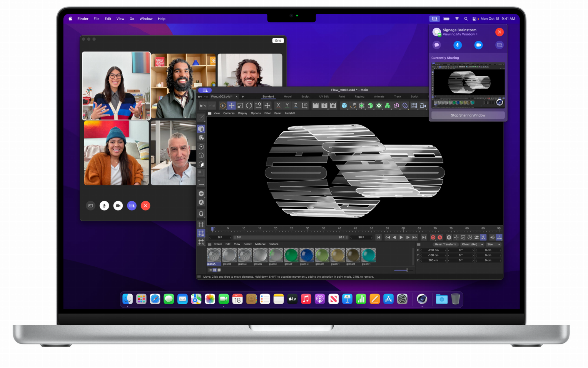Screen dimensions: 588x368
Task: Open the Size dropdown in coordinates
Action: pos(494,244)
